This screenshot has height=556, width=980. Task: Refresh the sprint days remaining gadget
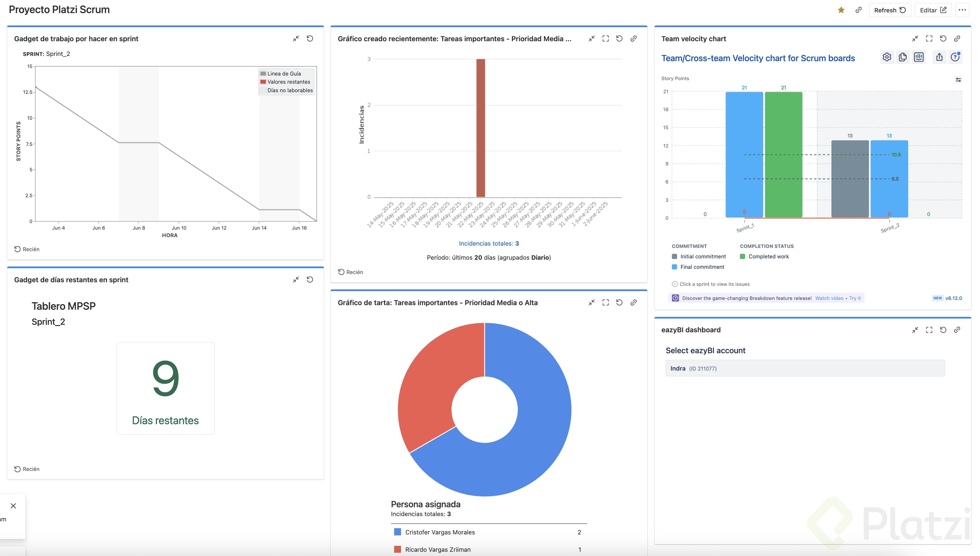310,280
